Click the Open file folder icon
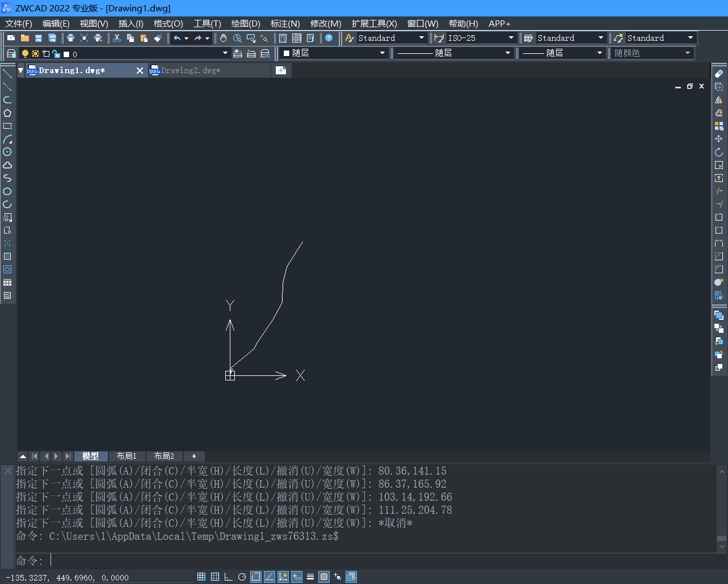The width and height of the screenshot is (728, 584). pos(25,38)
